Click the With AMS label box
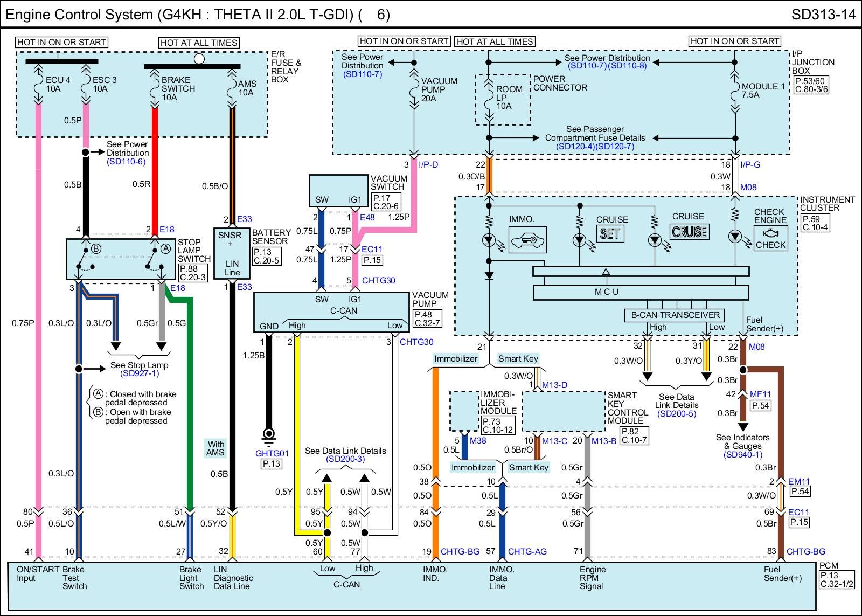This screenshot has height=616, width=862. (x=215, y=448)
